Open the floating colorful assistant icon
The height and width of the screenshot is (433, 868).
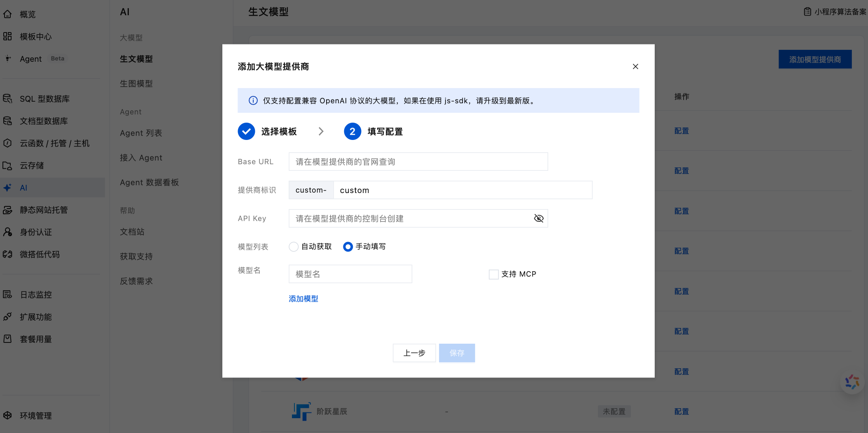click(x=852, y=382)
